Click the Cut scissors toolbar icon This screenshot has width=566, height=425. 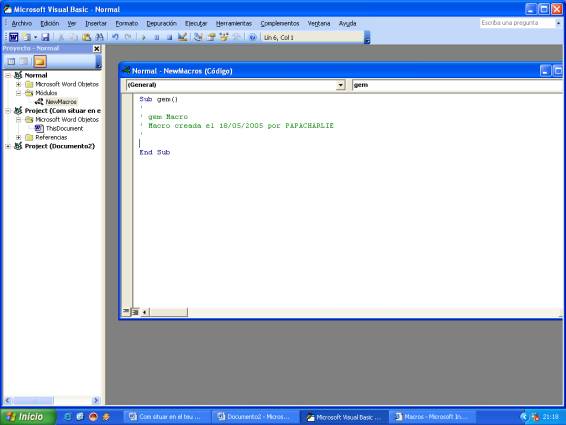61,37
